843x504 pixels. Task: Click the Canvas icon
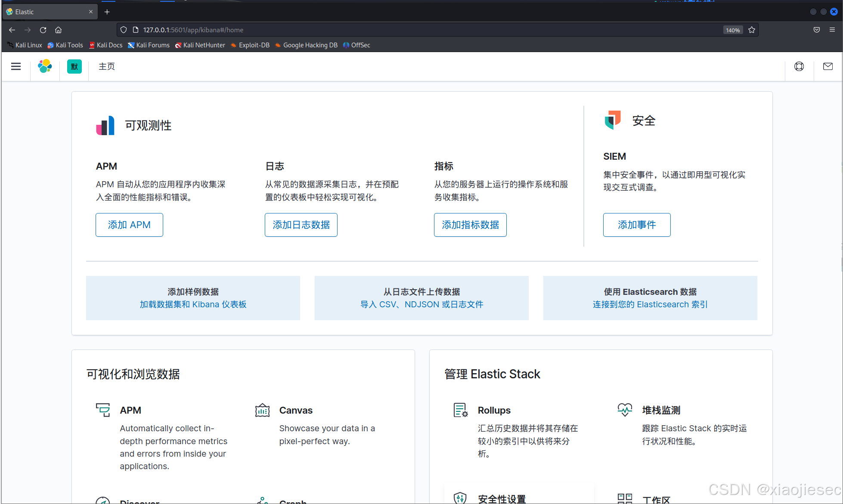(x=262, y=410)
